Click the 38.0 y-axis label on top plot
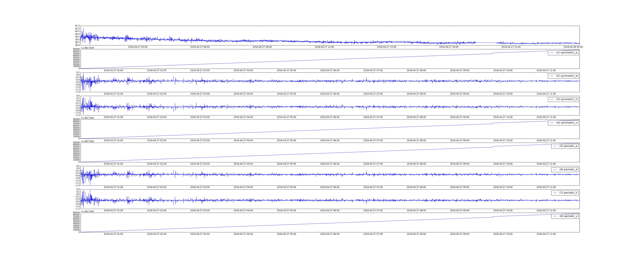Image resolution: width=644 pixels, height=258 pixels. 77,45
